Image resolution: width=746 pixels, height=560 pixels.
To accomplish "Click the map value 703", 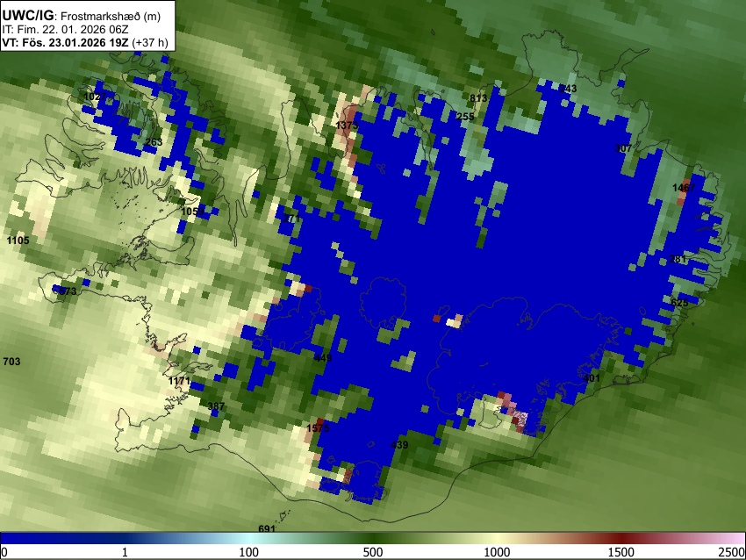I will [12, 362].
